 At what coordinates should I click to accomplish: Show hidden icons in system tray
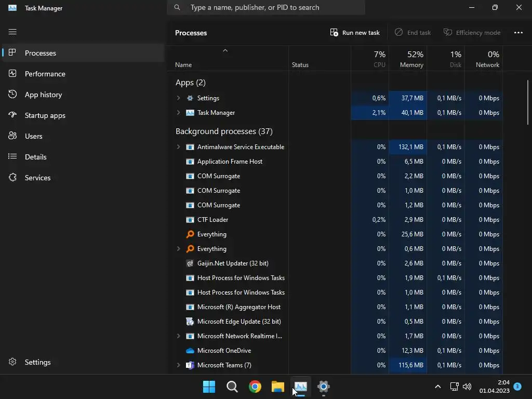pyautogui.click(x=437, y=387)
